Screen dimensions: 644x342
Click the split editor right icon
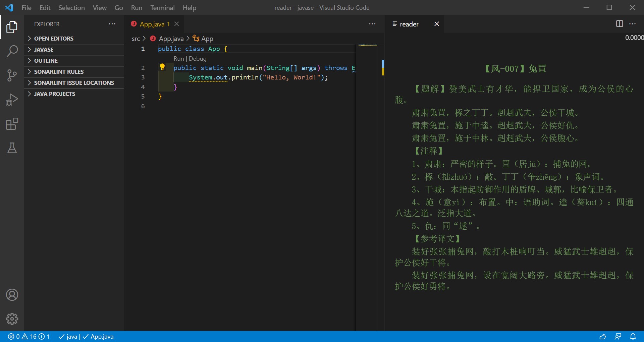[x=620, y=24]
